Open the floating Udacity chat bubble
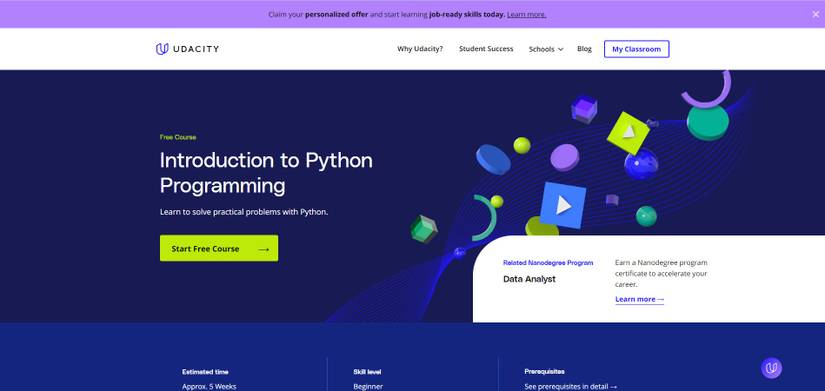This screenshot has width=825, height=391. tap(771, 368)
